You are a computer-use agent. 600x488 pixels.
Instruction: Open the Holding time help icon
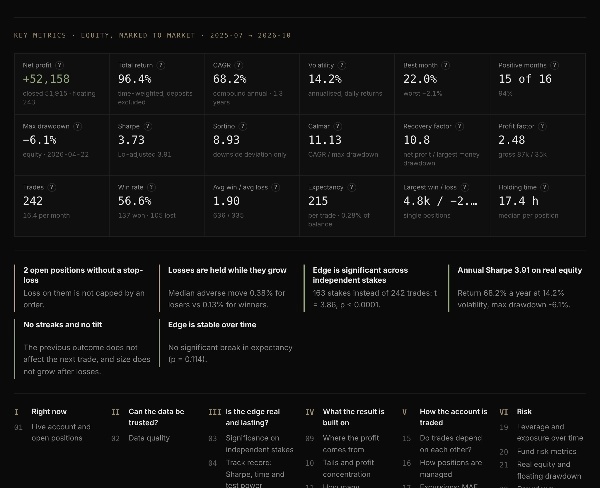pyautogui.click(x=545, y=188)
